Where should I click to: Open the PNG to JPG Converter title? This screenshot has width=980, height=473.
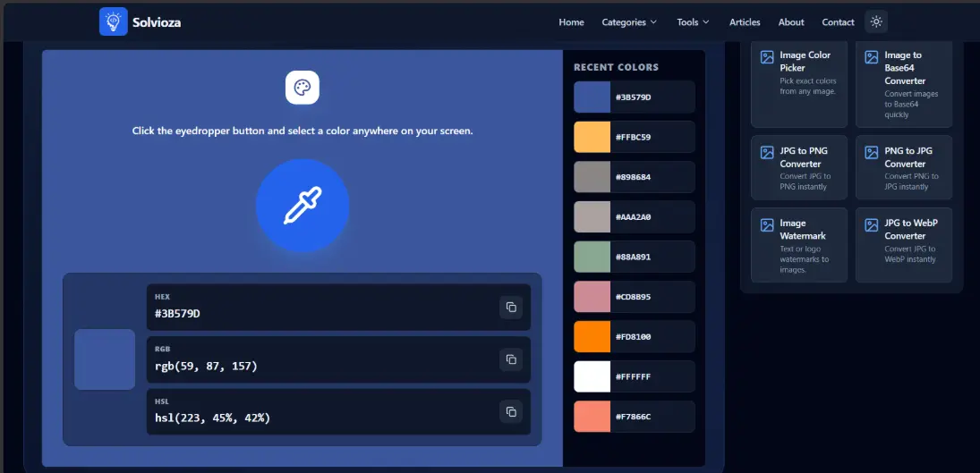[x=910, y=157]
